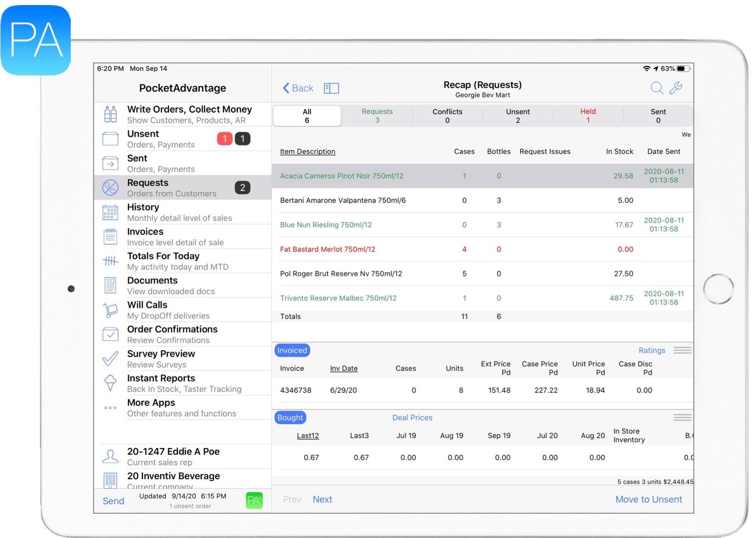This screenshot has width=756, height=538.
Task: Go Back to previous screen
Action: tap(298, 88)
